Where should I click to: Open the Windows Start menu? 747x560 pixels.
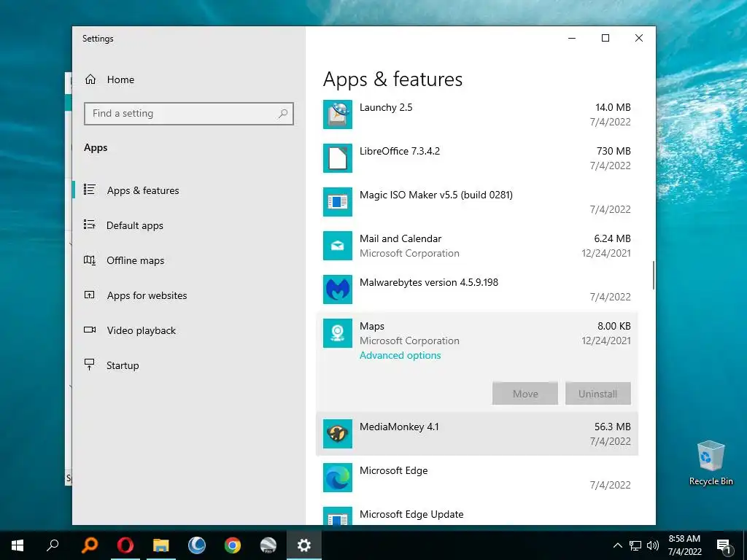(18, 545)
